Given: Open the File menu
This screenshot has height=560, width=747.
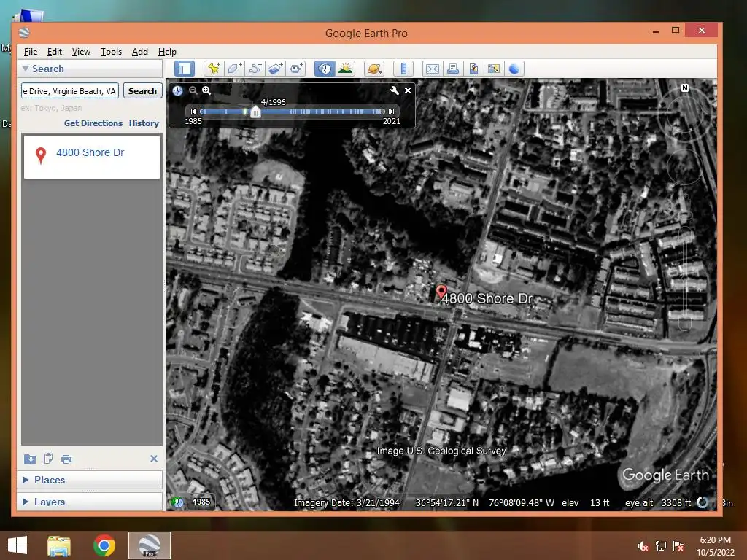Looking at the screenshot, I should (x=31, y=52).
